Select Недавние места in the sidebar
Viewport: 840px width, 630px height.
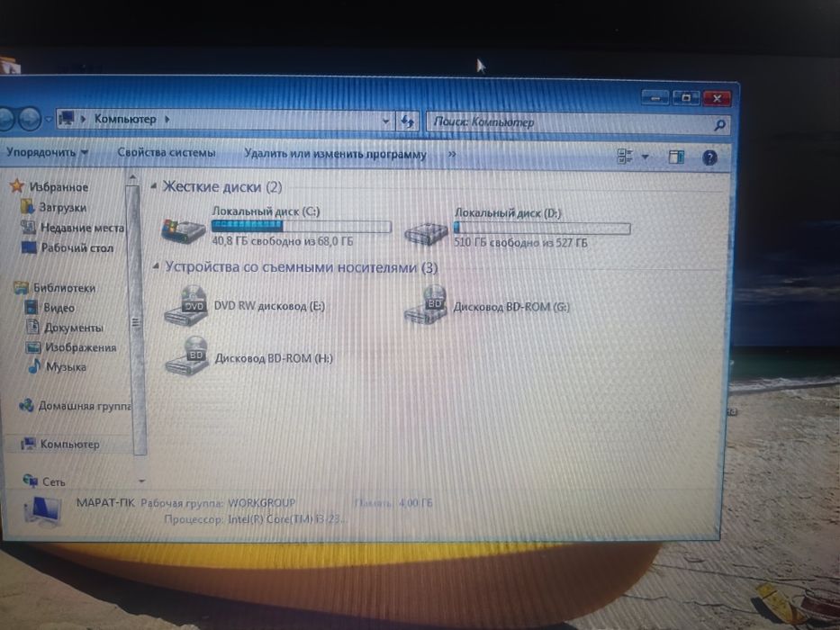pyautogui.click(x=82, y=228)
